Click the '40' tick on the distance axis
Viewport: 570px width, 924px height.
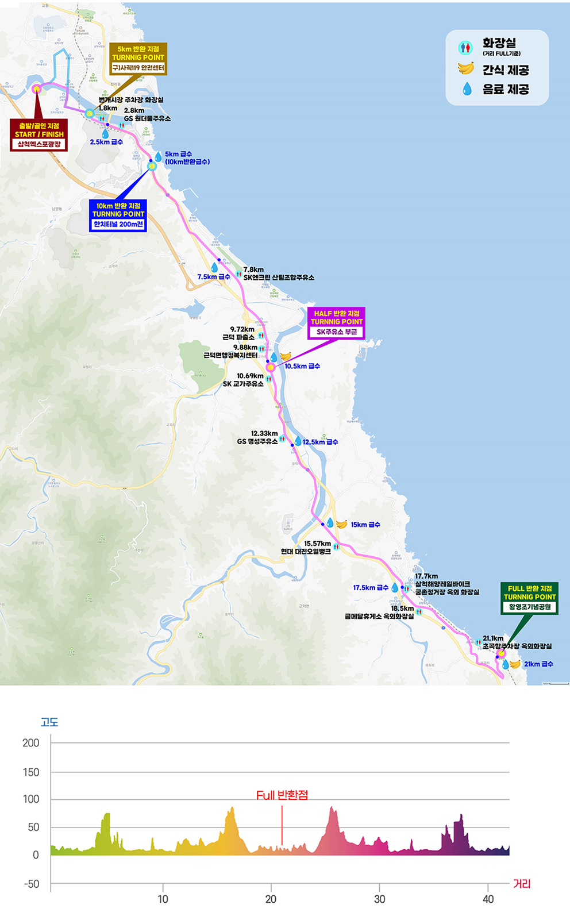488,899
